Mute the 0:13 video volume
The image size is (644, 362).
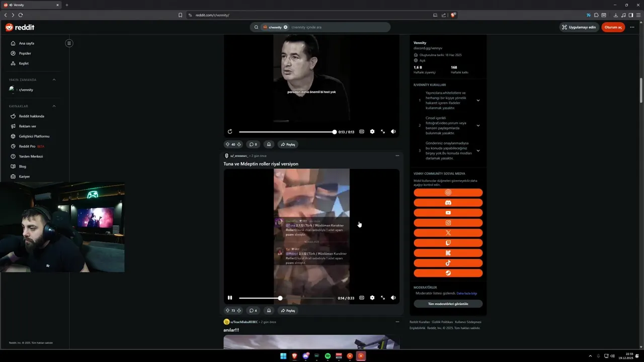click(393, 132)
